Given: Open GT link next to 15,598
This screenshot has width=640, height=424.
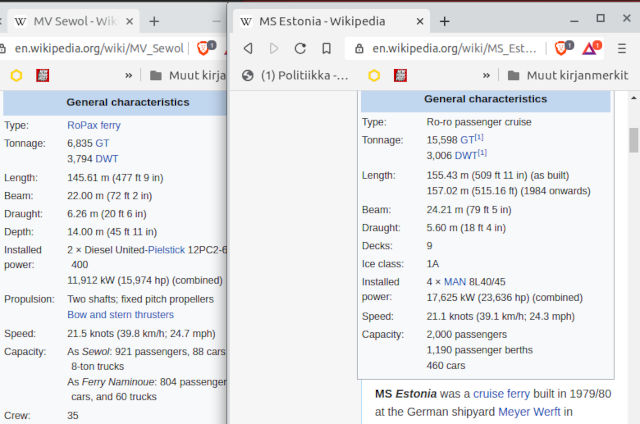Looking at the screenshot, I should click(467, 140).
